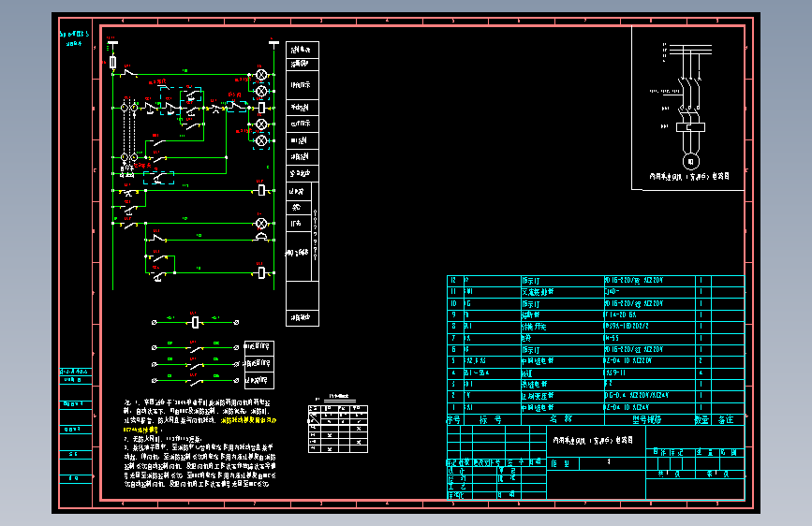Select the electric bell symbol in the control circuit
The height and width of the screenshot is (526, 812).
261,237
